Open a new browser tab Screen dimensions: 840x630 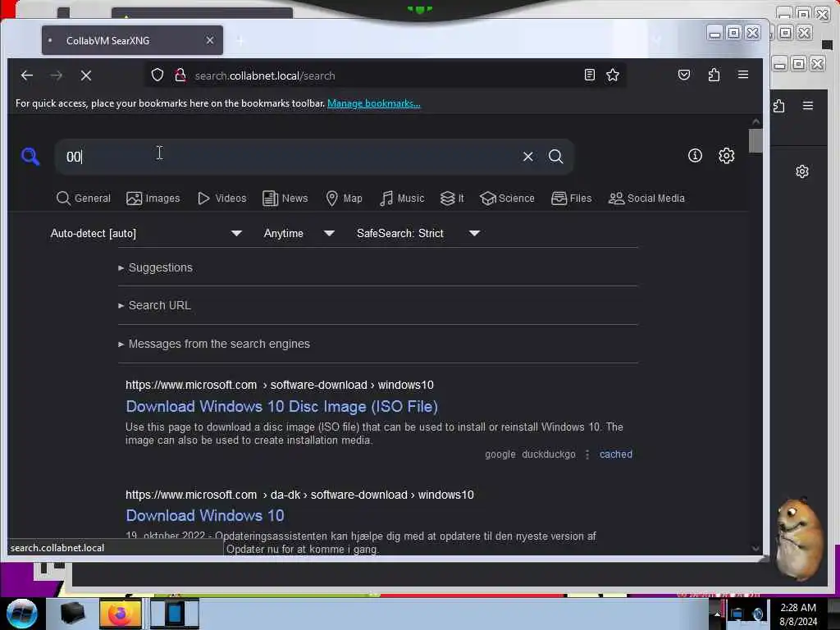click(x=240, y=41)
